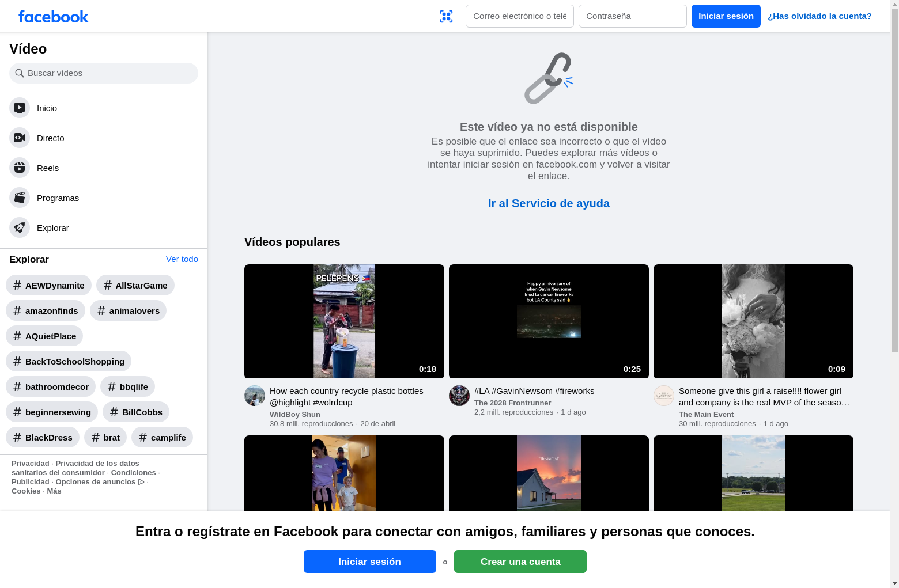The image size is (899, 588).
Task: Open The Main Event page name
Action: tap(707, 414)
